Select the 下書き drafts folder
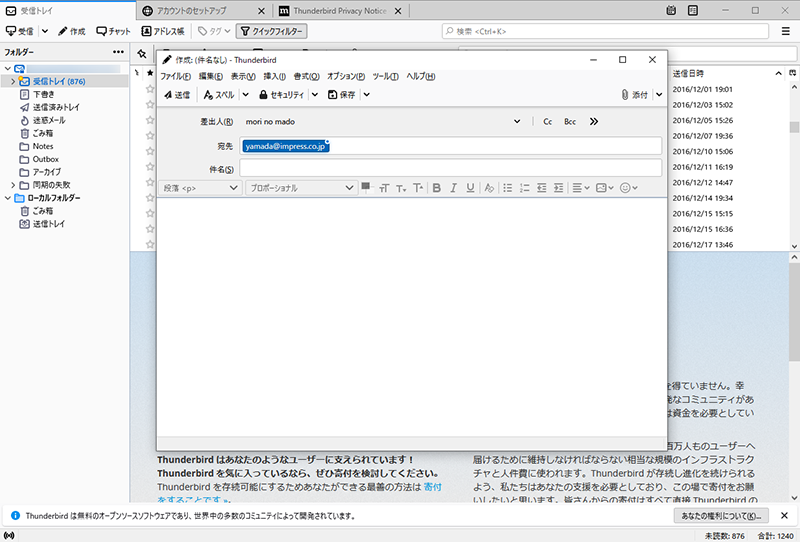This screenshot has height=542, width=800. click(x=44, y=94)
